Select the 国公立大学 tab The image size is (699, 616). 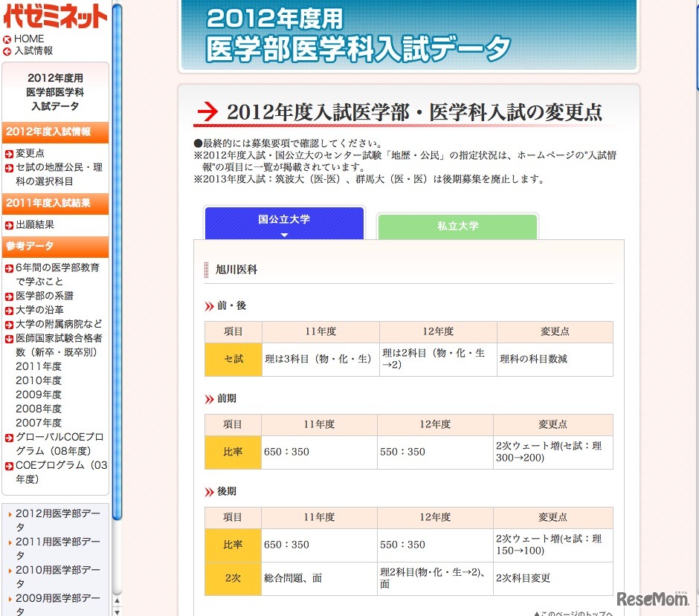pos(283,221)
